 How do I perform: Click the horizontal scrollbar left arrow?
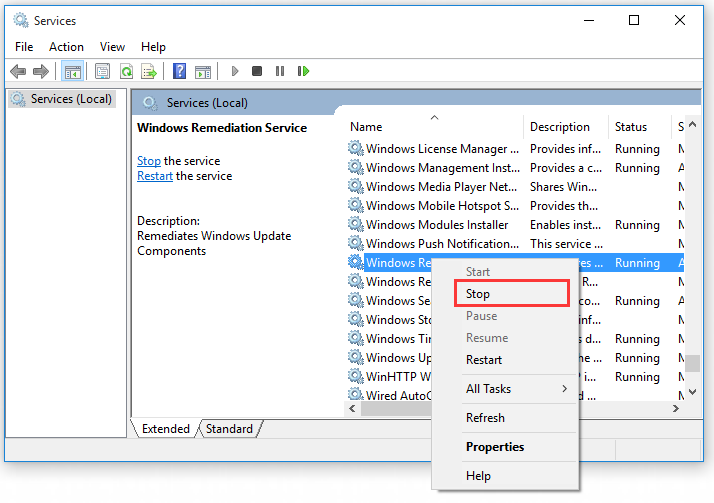[352, 408]
